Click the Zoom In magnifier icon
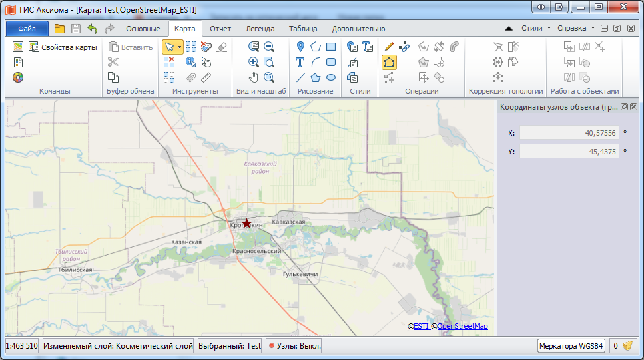Image resolution: width=644 pixels, height=360 pixels. [253, 62]
